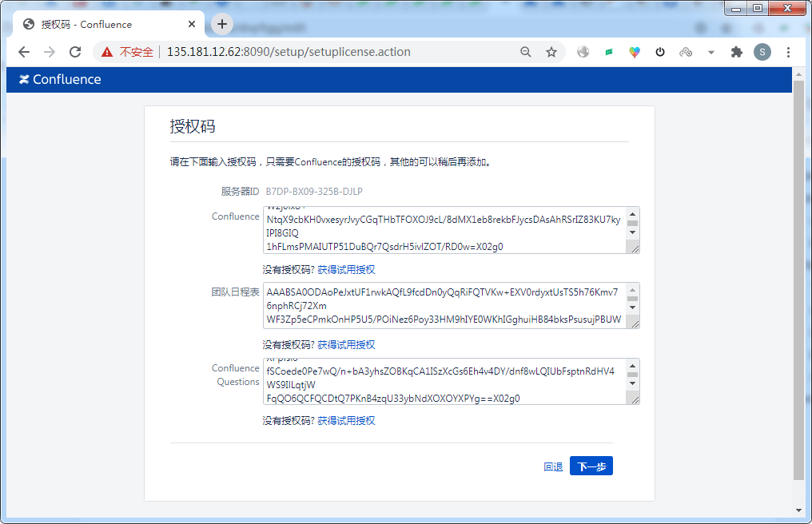Image resolution: width=812 pixels, height=524 pixels.
Task: Click the resize grip of Confluence Questions textarea
Action: [x=635, y=399]
